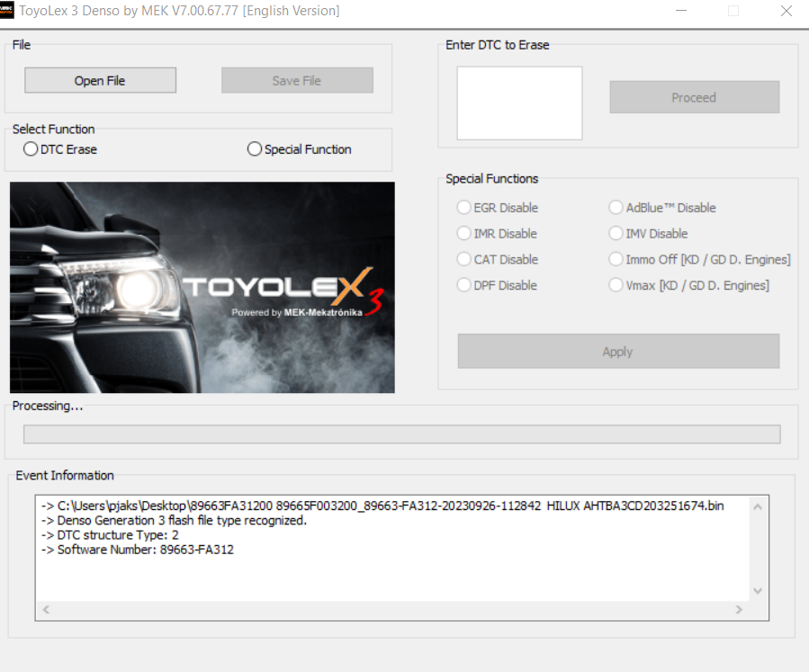Click the file path line in event log

coord(382,506)
